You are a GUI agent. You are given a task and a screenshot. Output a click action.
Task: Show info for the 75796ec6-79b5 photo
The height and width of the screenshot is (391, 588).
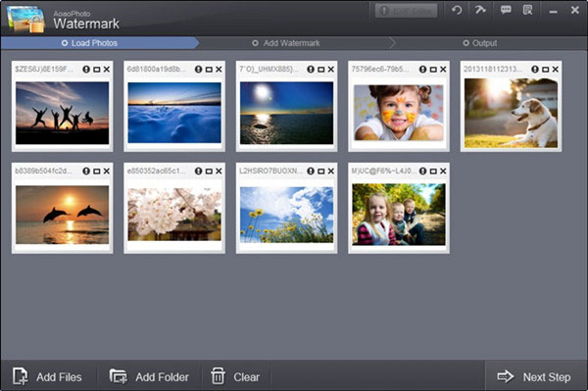click(422, 70)
